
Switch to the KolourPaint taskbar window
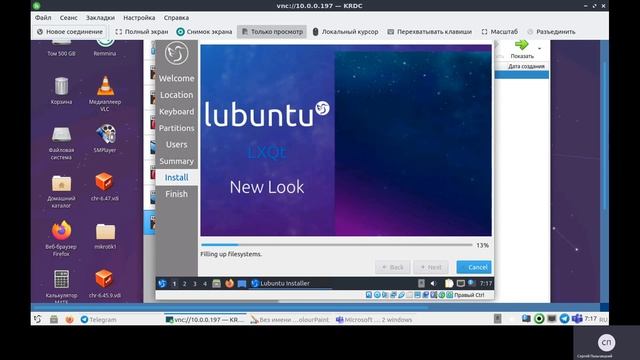pos(289,320)
